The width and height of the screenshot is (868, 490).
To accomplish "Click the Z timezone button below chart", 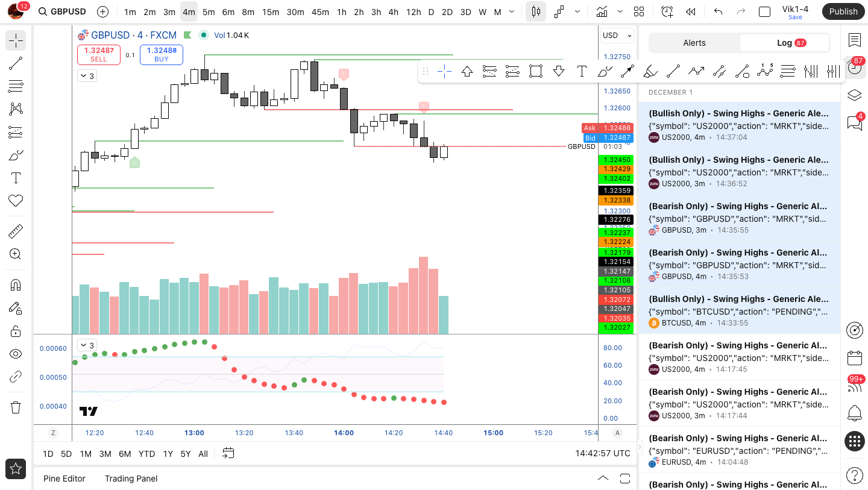I will point(53,433).
